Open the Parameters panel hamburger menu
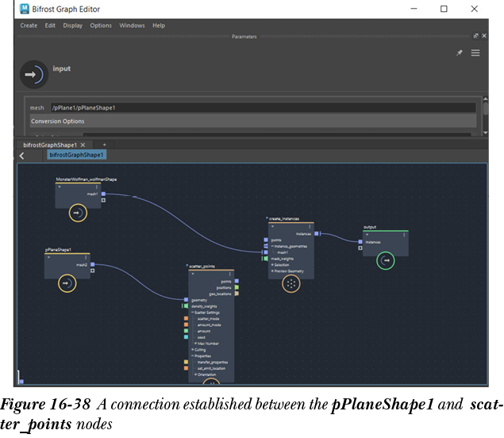Image resolution: width=504 pixels, height=438 pixels. [475, 53]
